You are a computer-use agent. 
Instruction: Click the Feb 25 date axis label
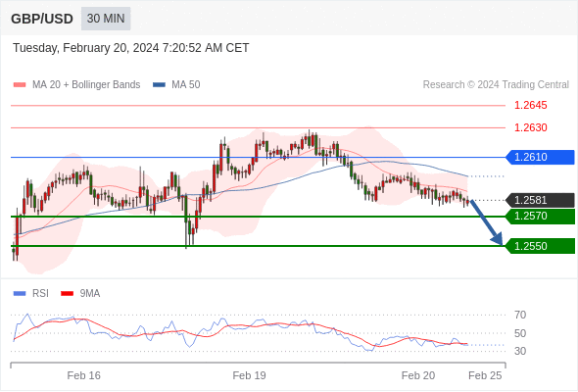(x=485, y=375)
